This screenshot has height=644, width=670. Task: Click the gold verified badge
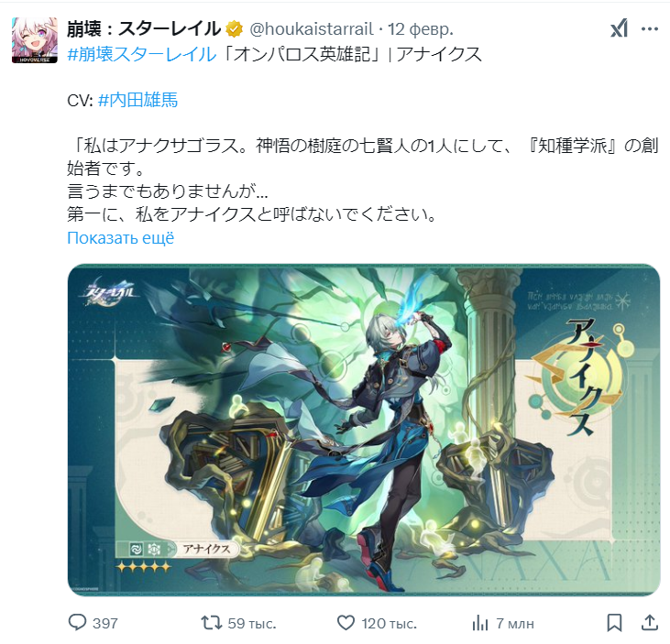click(234, 29)
